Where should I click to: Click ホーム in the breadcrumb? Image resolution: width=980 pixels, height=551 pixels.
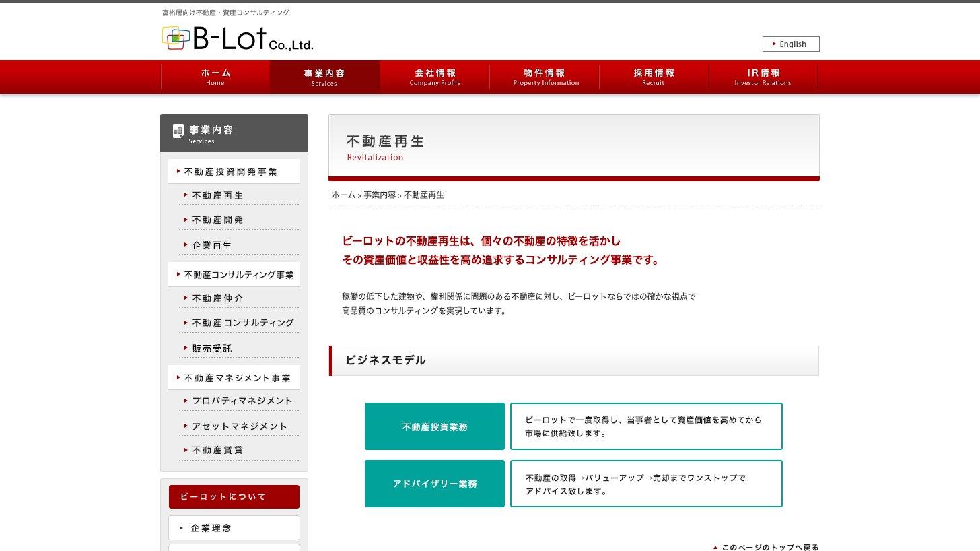343,195
